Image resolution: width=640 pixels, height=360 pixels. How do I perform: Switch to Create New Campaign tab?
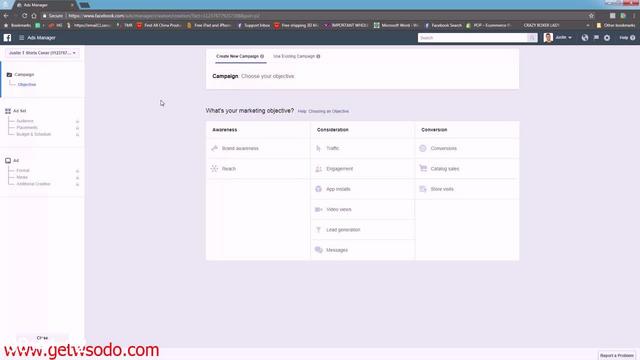(240, 56)
